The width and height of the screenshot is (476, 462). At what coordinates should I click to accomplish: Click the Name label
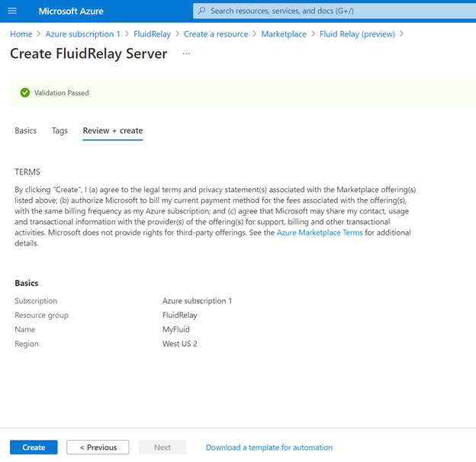coord(25,329)
